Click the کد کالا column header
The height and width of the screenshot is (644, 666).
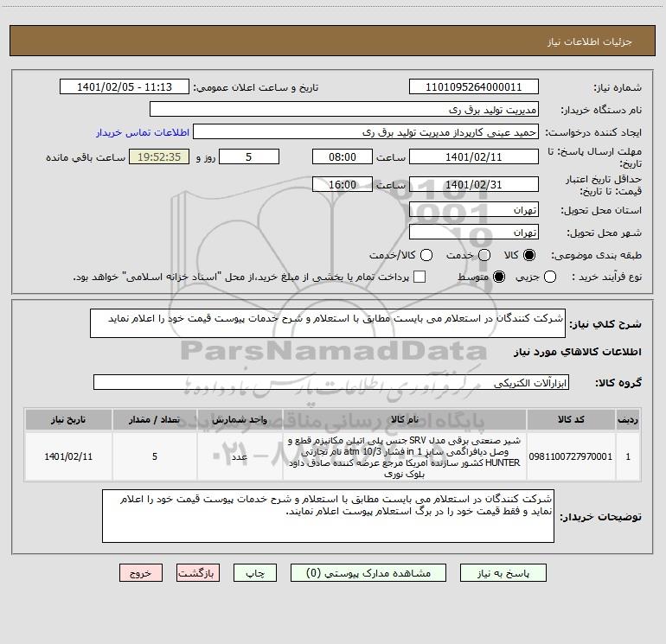click(571, 420)
